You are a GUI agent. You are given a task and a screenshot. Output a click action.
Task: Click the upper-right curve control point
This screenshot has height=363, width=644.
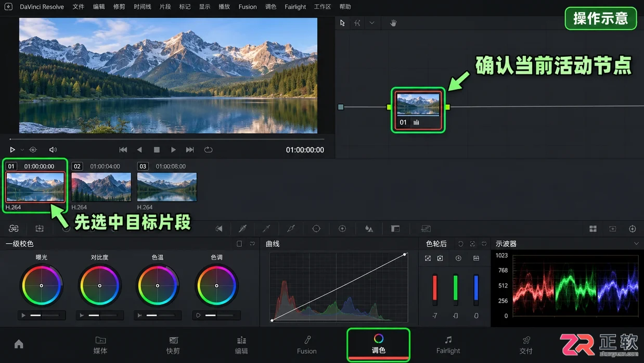[x=405, y=255]
